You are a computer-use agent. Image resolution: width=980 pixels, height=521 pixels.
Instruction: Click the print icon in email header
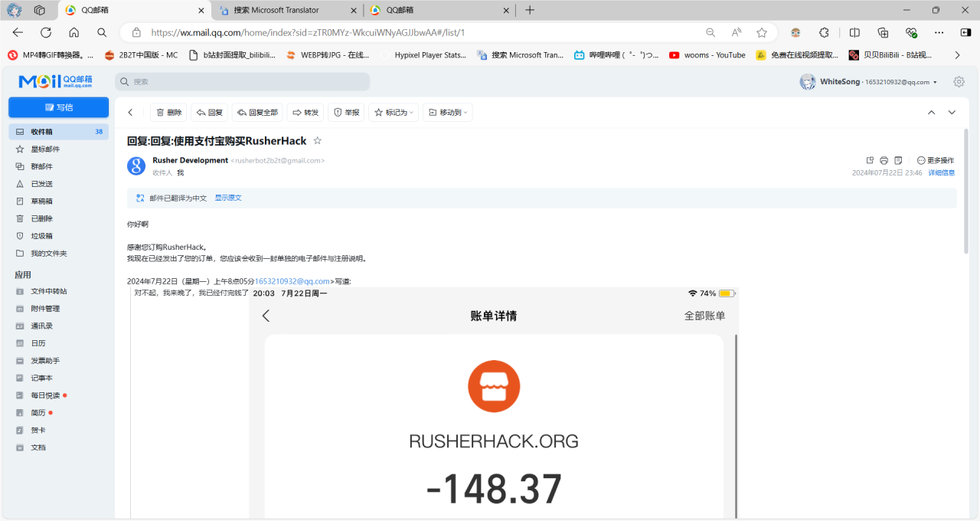(x=884, y=160)
